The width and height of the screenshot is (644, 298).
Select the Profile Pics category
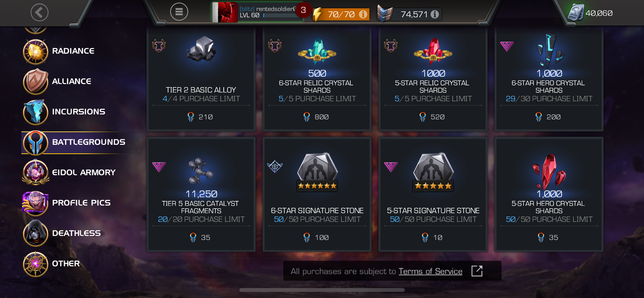tap(67, 203)
